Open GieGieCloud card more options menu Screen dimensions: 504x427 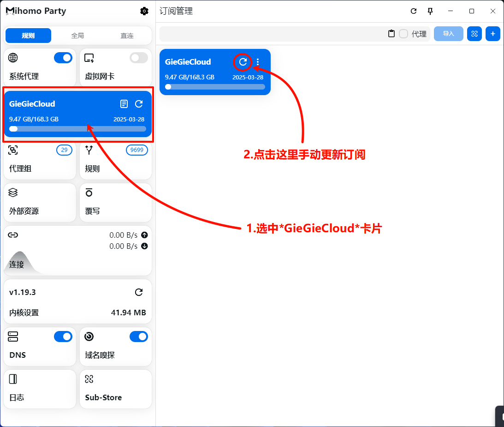pyautogui.click(x=258, y=62)
